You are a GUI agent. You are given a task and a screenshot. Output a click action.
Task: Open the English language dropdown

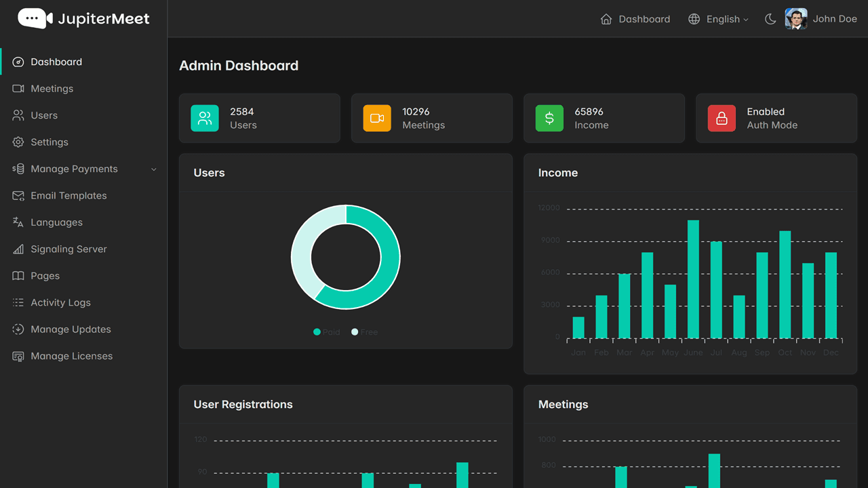tap(718, 19)
